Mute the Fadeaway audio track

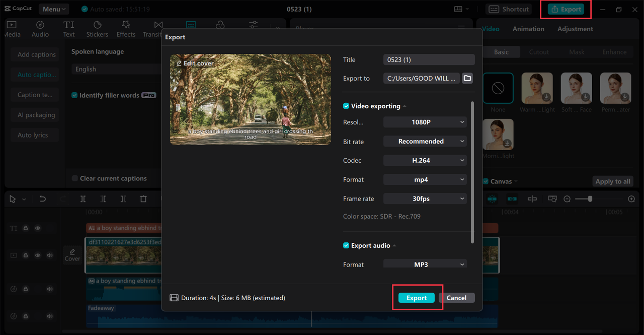(x=50, y=316)
